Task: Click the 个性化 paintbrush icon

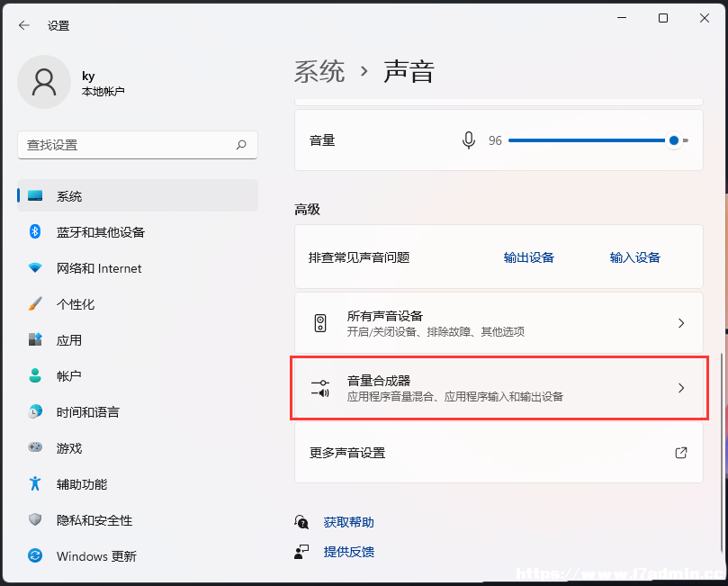Action: click(35, 303)
